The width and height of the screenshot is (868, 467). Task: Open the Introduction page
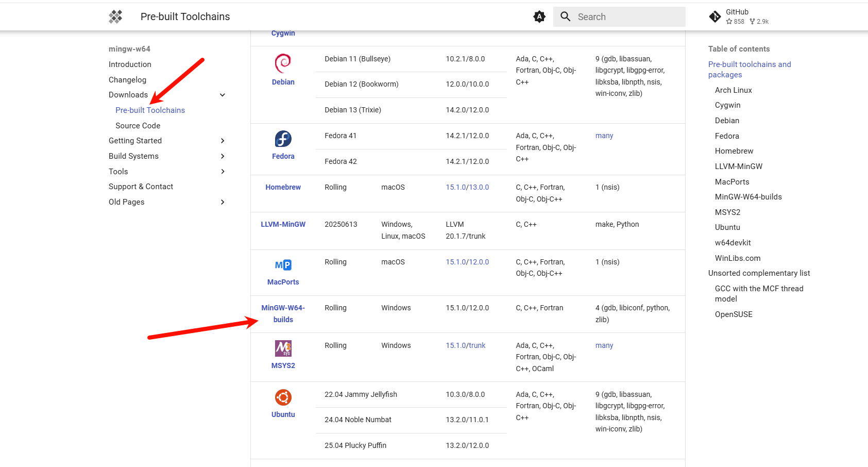click(x=130, y=64)
